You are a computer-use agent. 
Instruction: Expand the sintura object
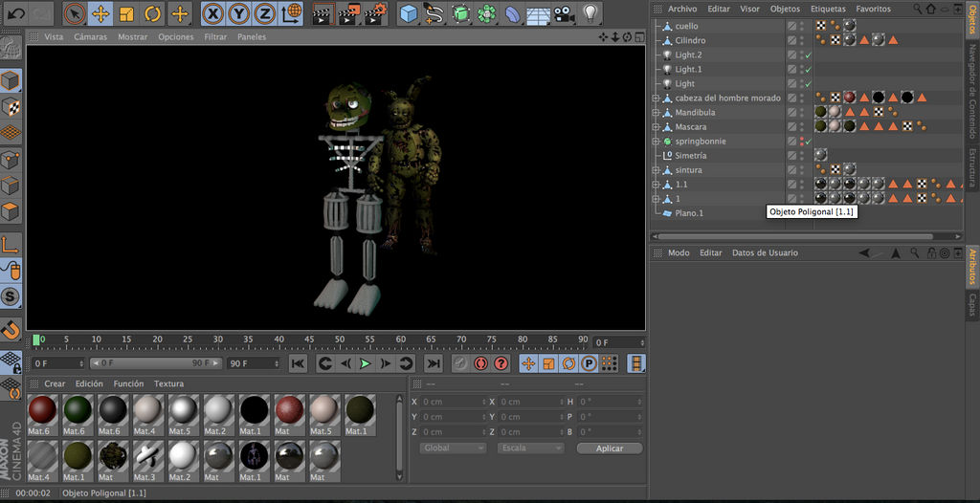(656, 170)
